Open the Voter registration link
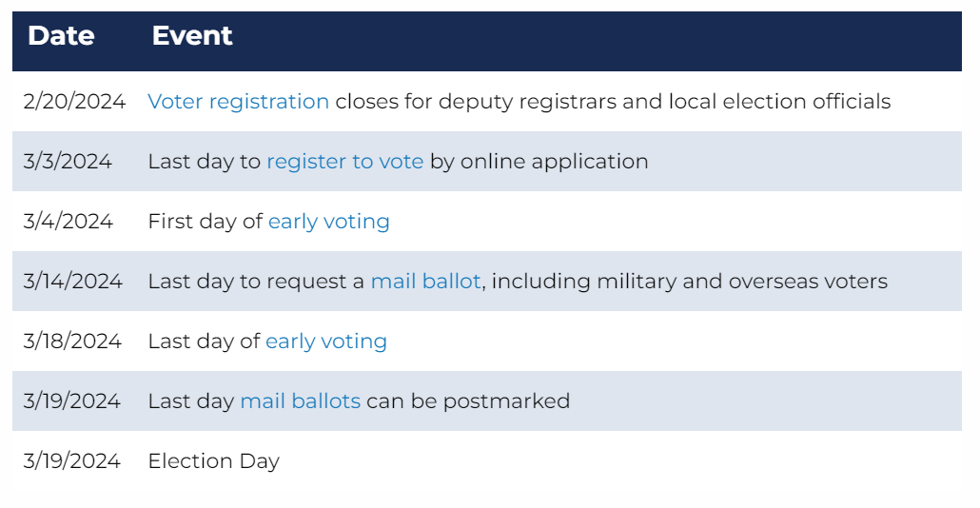980x508 pixels. 238,102
